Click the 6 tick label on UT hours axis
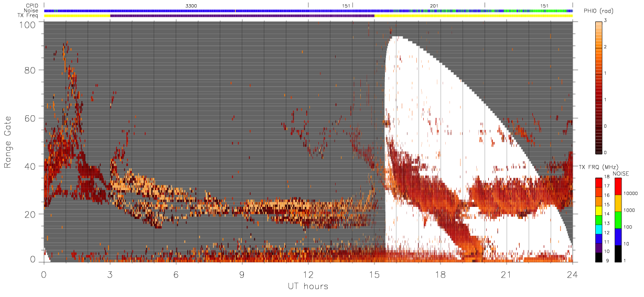Image resolution: width=644 pixels, height=297 pixels. click(176, 273)
